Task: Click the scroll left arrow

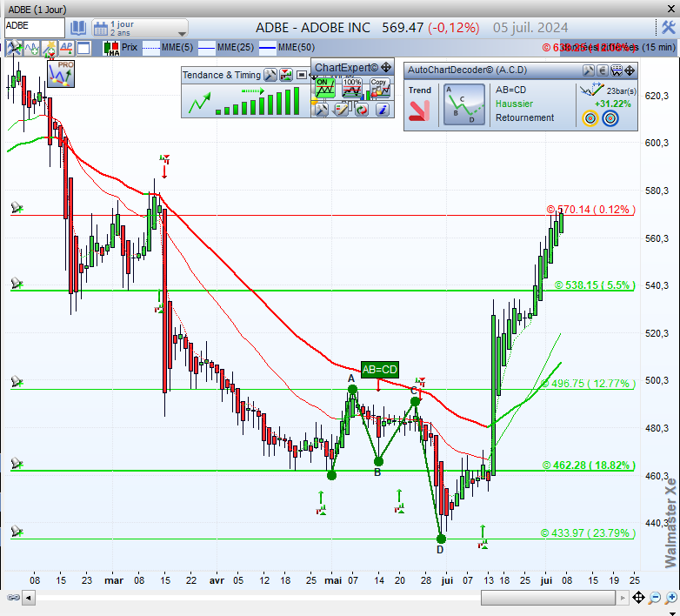Action: tap(28, 599)
